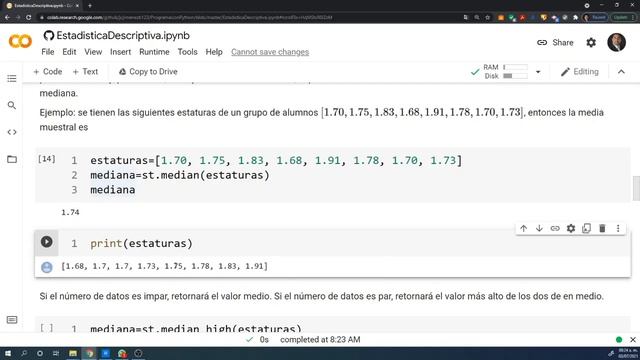
Task: Open Windows Start menu
Action: 7,353
